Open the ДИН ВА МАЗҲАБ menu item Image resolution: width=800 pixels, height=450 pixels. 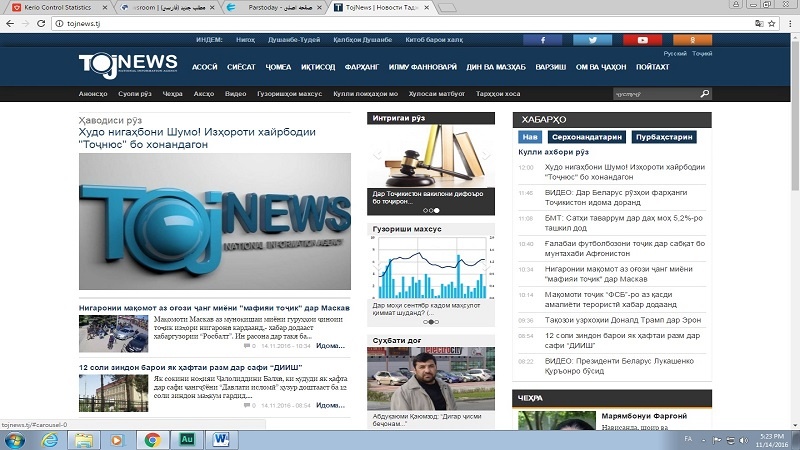(495, 67)
